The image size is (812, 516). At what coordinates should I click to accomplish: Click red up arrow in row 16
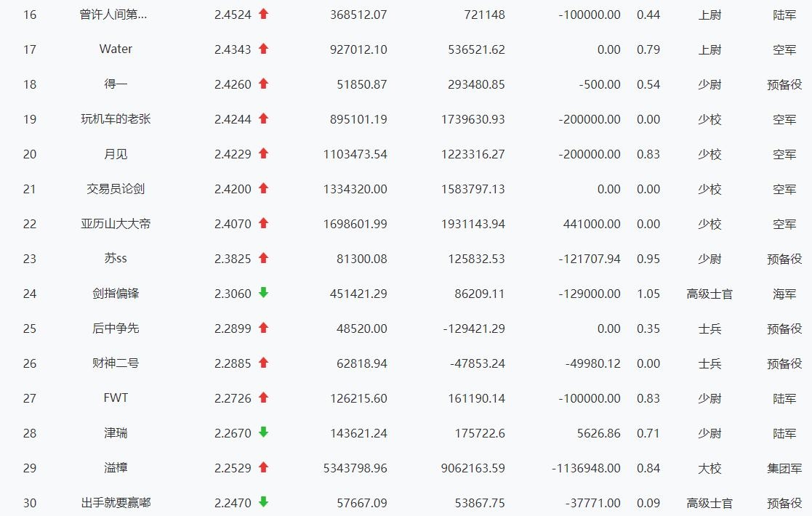click(x=263, y=14)
